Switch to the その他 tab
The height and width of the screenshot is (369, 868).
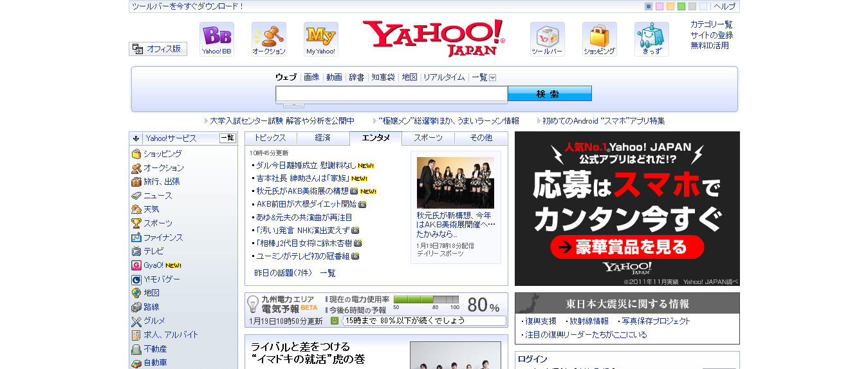coord(481,138)
